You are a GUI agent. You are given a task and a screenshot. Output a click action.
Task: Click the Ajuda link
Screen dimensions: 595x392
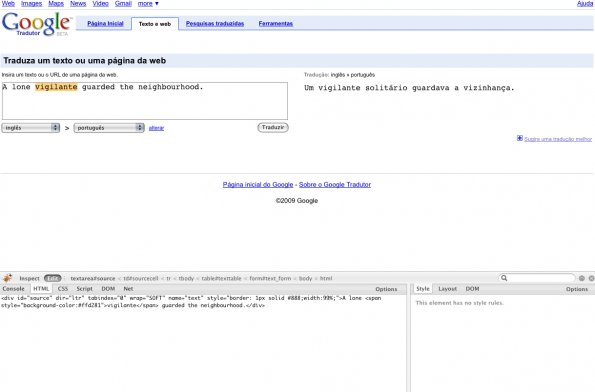[585, 3]
